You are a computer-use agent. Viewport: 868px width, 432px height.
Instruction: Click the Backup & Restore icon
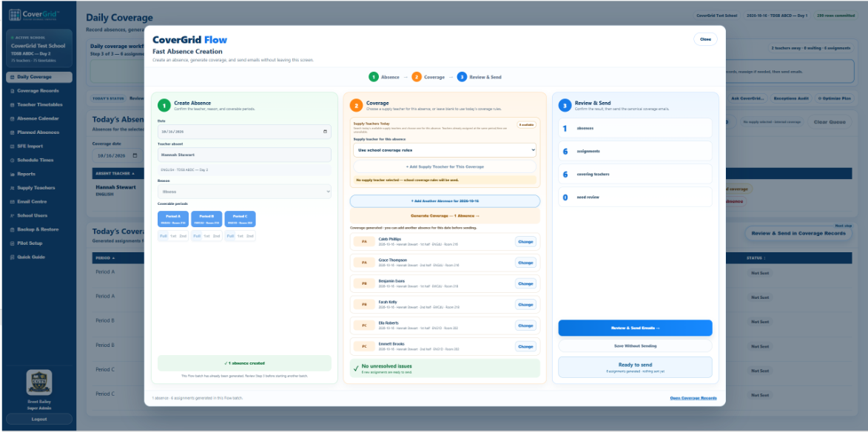coord(12,229)
